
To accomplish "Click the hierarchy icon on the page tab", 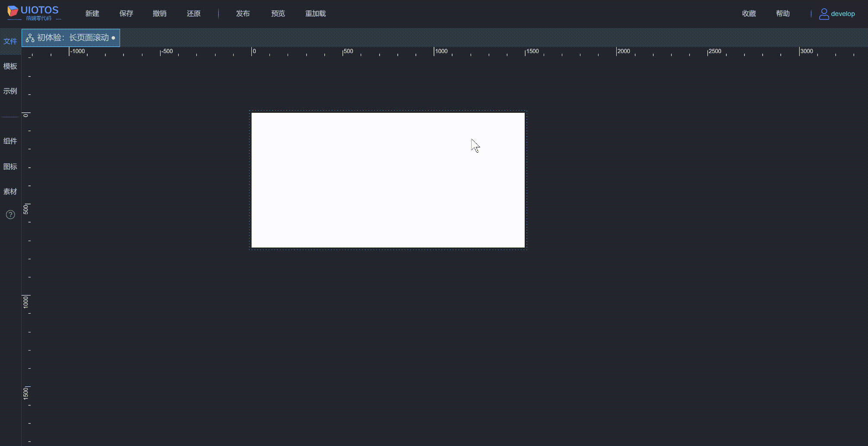I will click(29, 38).
